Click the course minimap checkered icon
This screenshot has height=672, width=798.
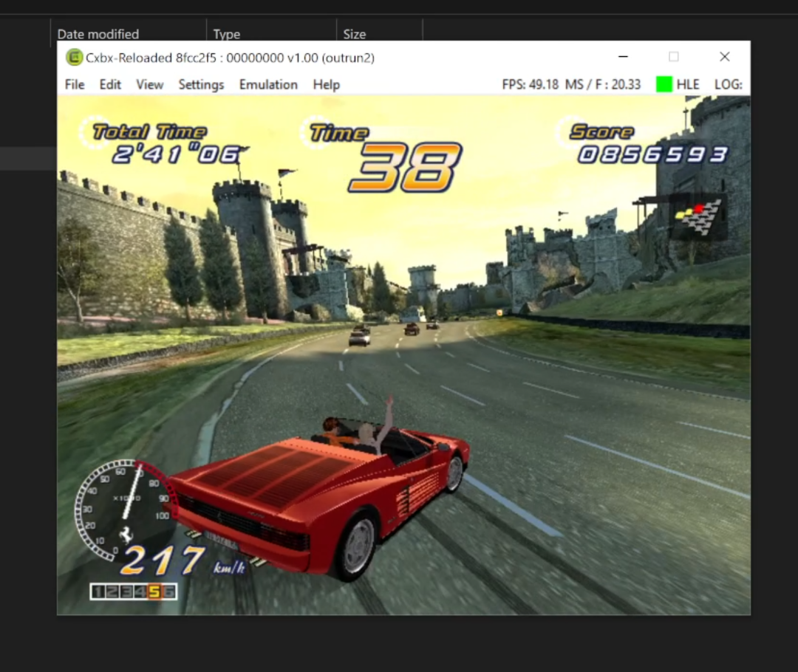[x=698, y=217]
